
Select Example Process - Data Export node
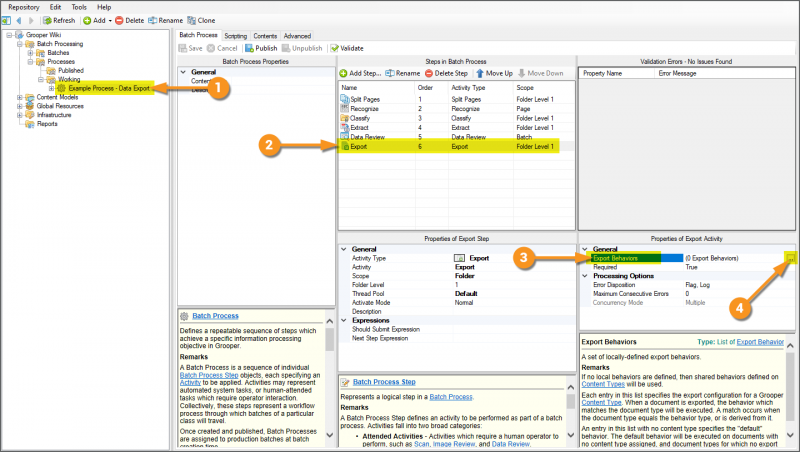point(109,88)
